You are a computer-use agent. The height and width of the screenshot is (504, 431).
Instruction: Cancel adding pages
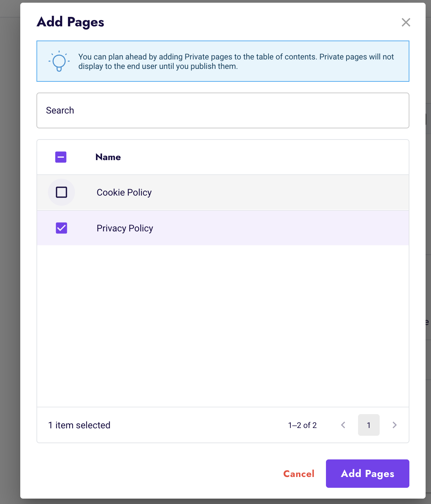[299, 474]
